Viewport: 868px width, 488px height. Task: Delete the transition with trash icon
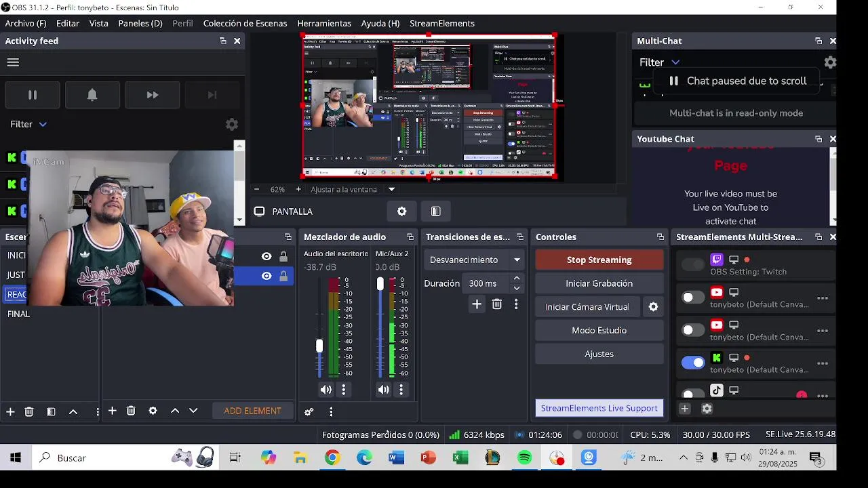click(x=497, y=305)
